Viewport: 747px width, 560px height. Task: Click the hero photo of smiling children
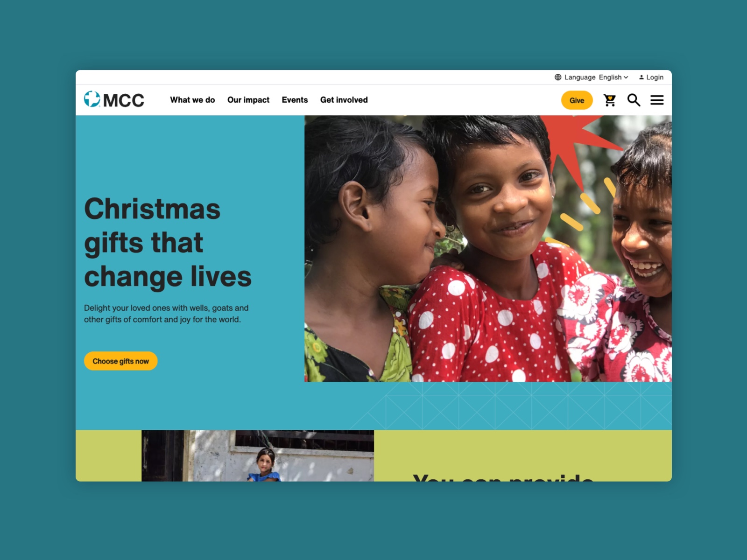click(x=488, y=249)
